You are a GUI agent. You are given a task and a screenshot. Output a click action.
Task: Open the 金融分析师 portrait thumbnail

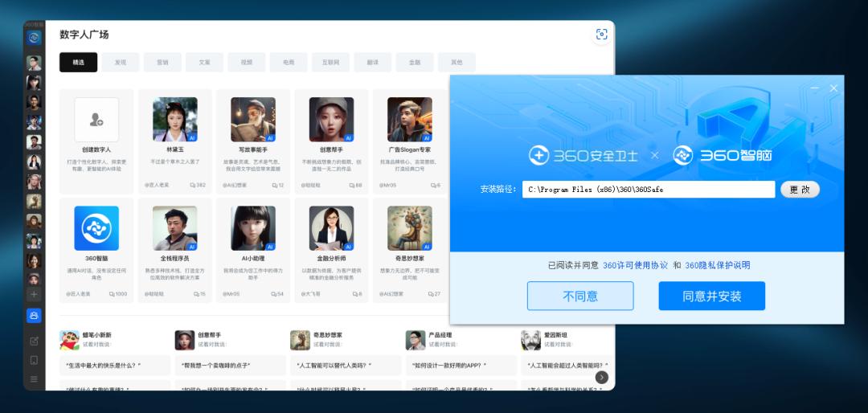(332, 228)
